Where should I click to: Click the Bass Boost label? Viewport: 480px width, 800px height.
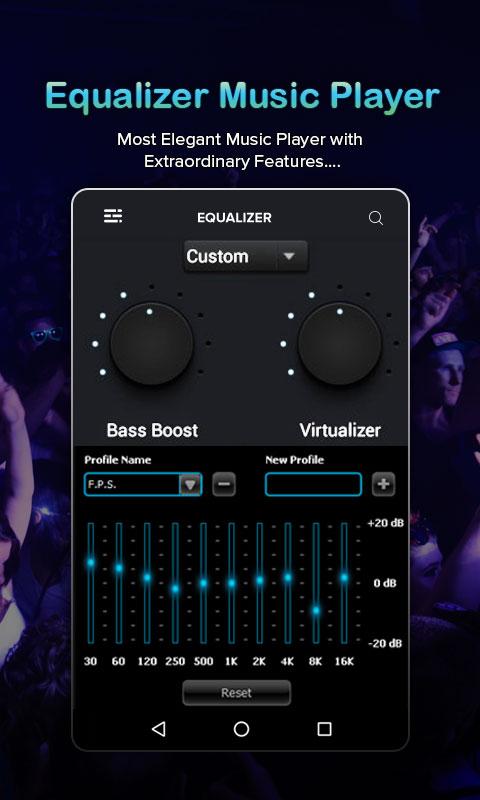pyautogui.click(x=152, y=430)
